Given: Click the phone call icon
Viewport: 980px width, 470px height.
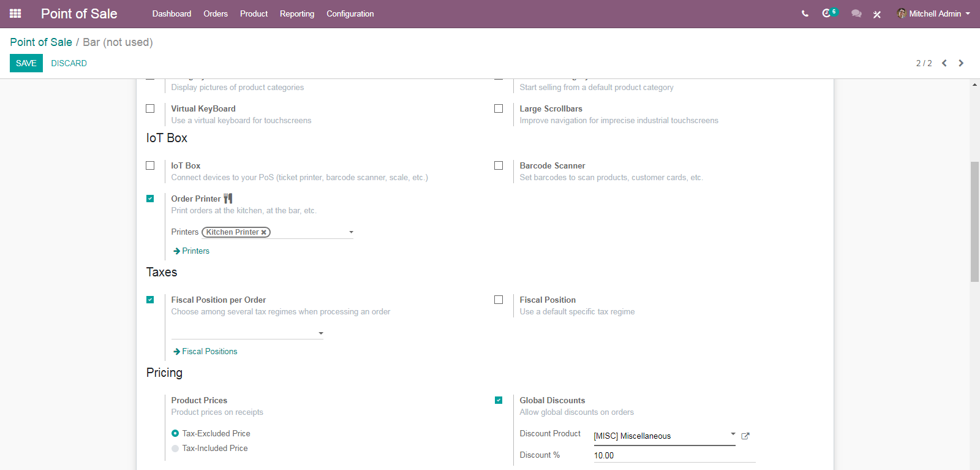Looking at the screenshot, I should 805,13.
